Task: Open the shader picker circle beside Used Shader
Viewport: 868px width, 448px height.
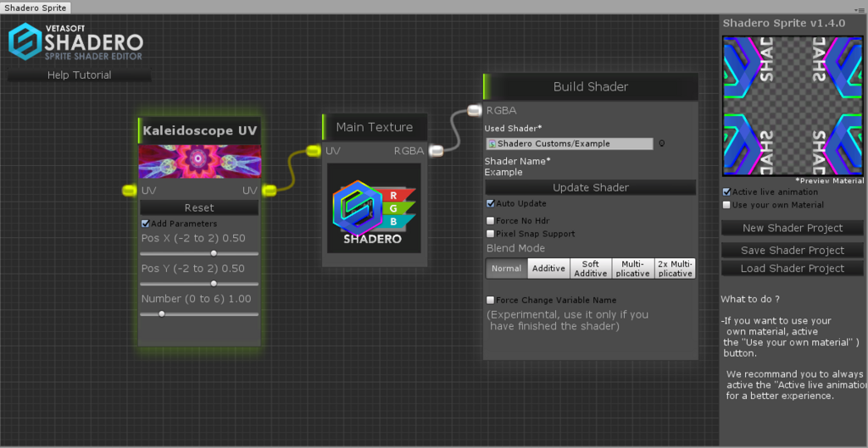Action: click(x=661, y=143)
